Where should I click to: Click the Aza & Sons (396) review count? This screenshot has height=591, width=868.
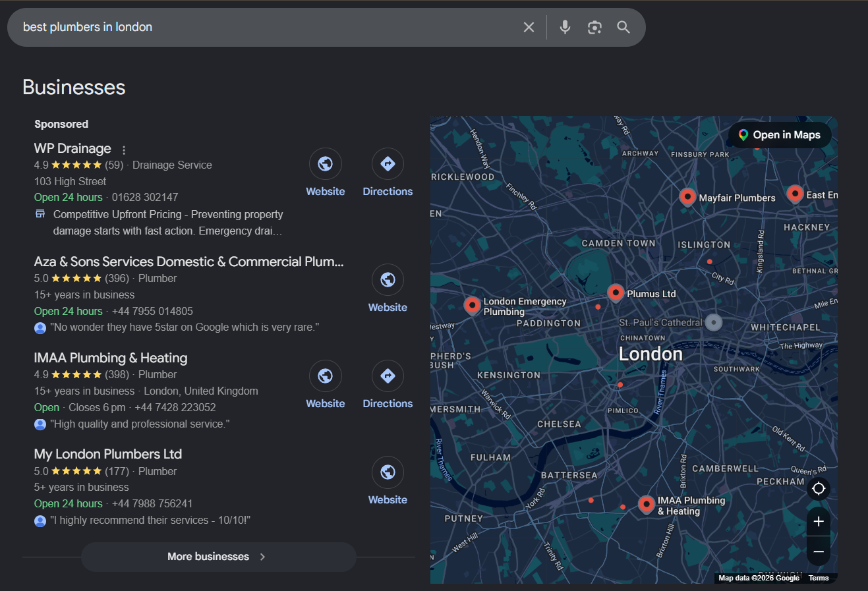point(117,279)
